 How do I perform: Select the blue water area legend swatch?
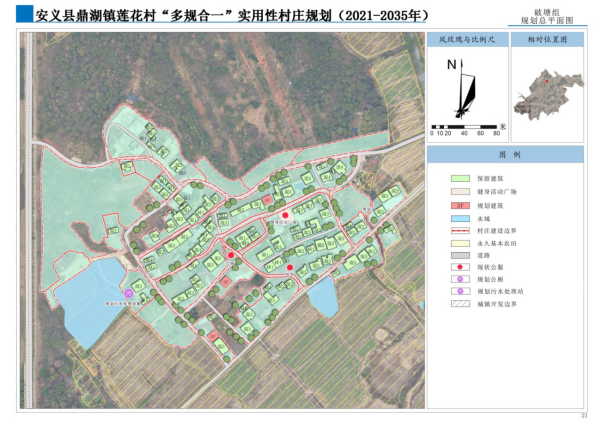click(460, 218)
